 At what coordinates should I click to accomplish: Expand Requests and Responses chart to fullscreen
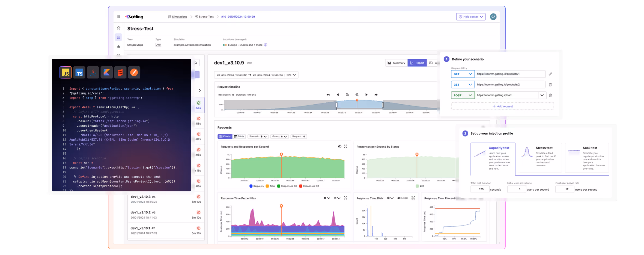(346, 146)
